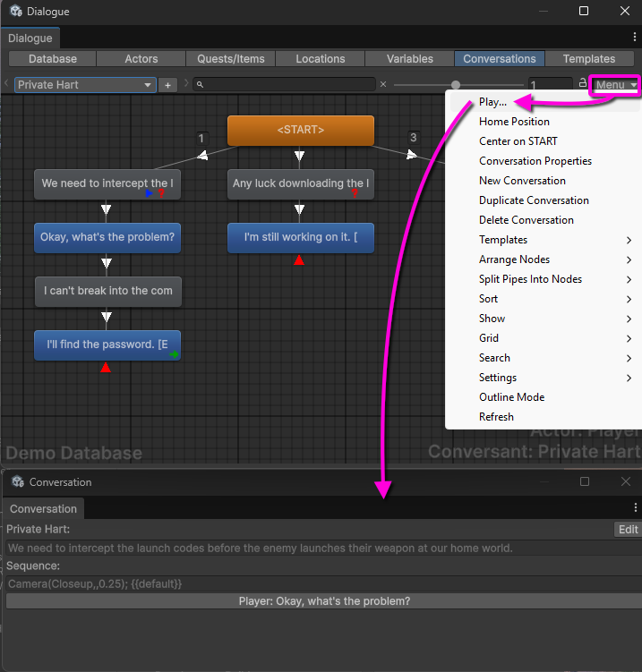This screenshot has width=642, height=672.
Task: Click the red end triangle below password node
Action: pos(106,368)
